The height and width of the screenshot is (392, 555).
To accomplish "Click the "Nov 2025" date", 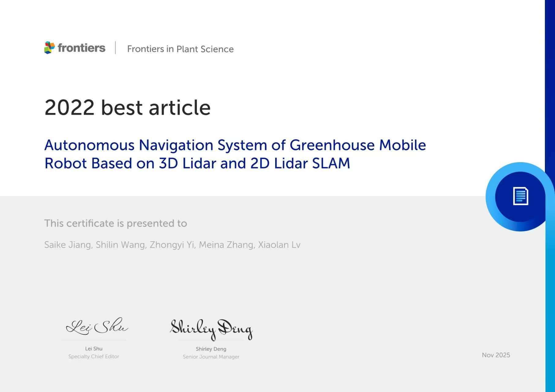I will point(496,355).
